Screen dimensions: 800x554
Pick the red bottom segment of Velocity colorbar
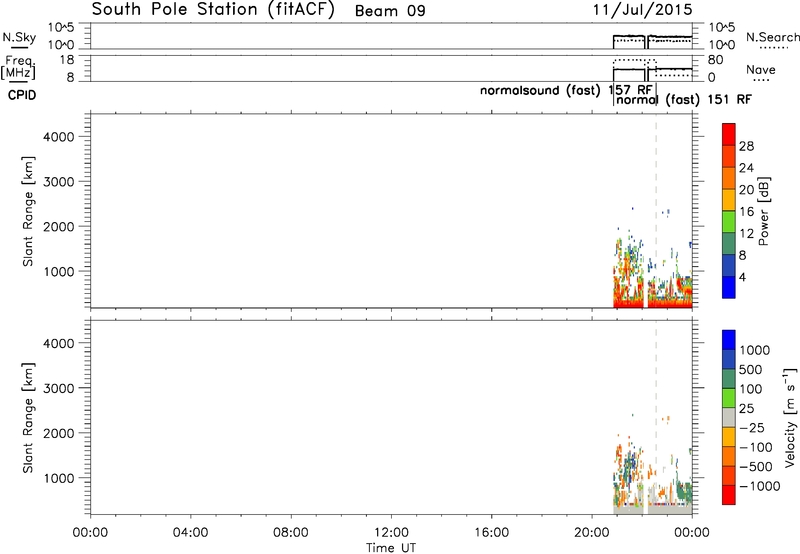729,495
